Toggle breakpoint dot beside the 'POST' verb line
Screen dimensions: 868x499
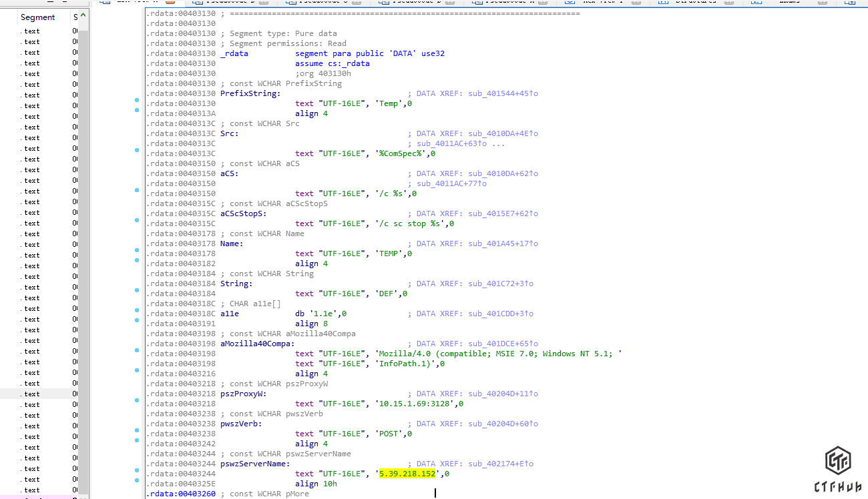point(137,431)
